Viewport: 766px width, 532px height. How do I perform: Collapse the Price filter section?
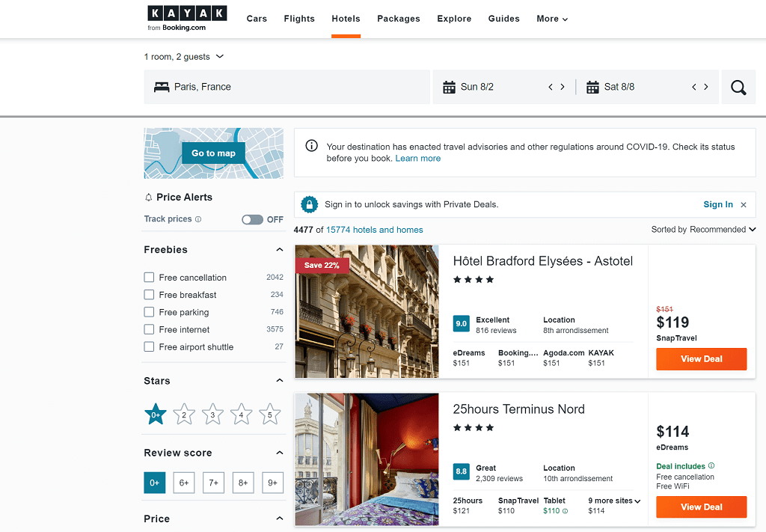tap(280, 519)
